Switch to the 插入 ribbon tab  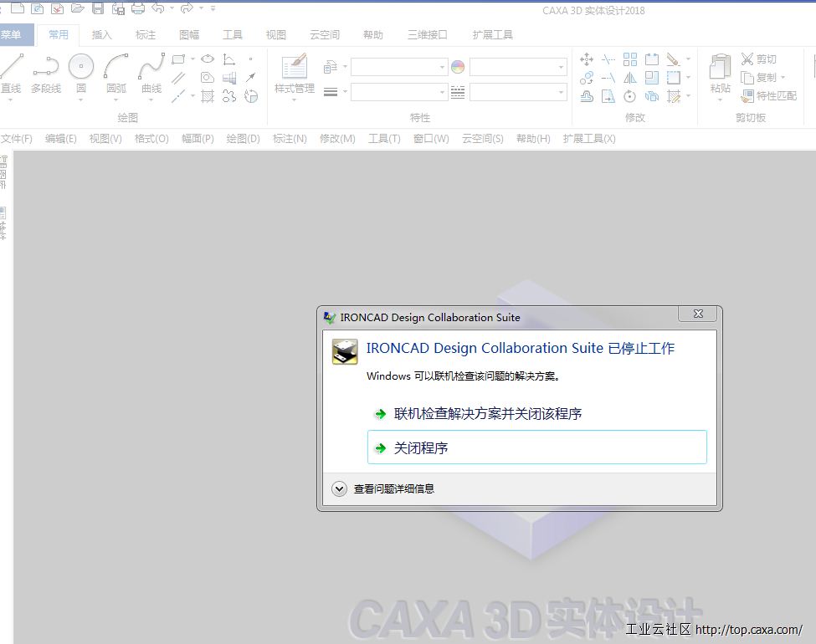(101, 35)
